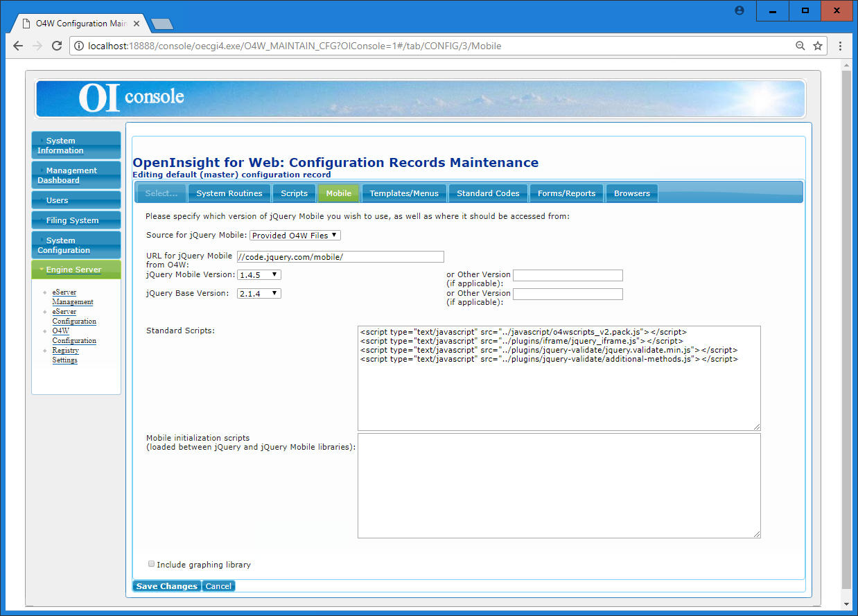Click Save Changes button

[x=166, y=586]
